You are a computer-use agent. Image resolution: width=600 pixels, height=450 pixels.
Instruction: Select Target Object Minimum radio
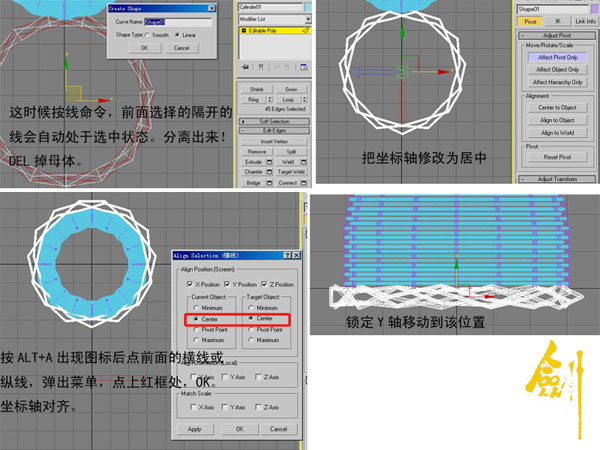[x=251, y=308]
